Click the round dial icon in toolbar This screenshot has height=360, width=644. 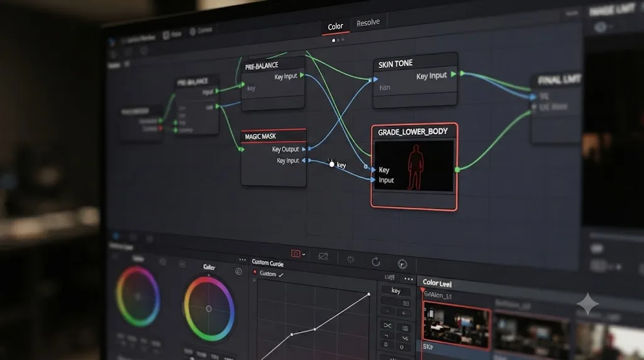tap(402, 264)
